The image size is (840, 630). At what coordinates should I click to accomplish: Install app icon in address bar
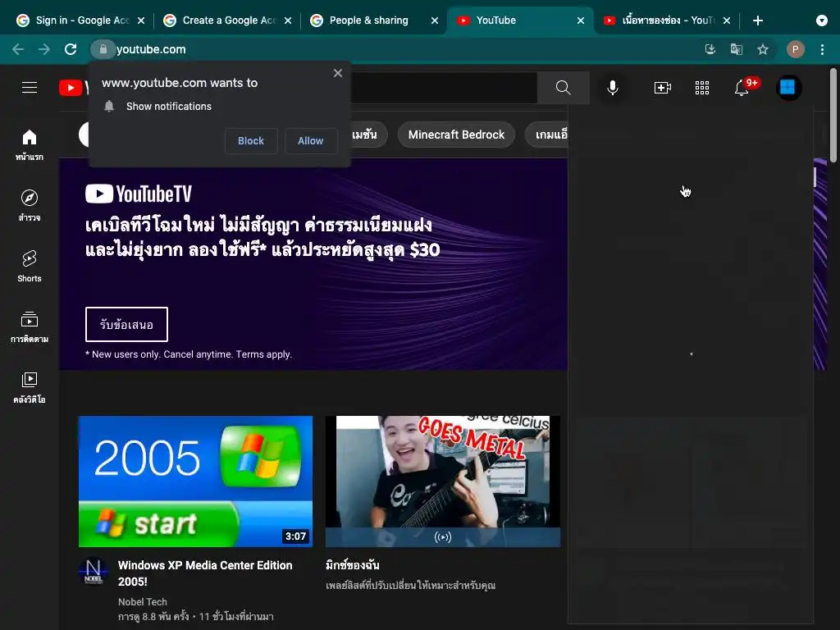click(710, 49)
